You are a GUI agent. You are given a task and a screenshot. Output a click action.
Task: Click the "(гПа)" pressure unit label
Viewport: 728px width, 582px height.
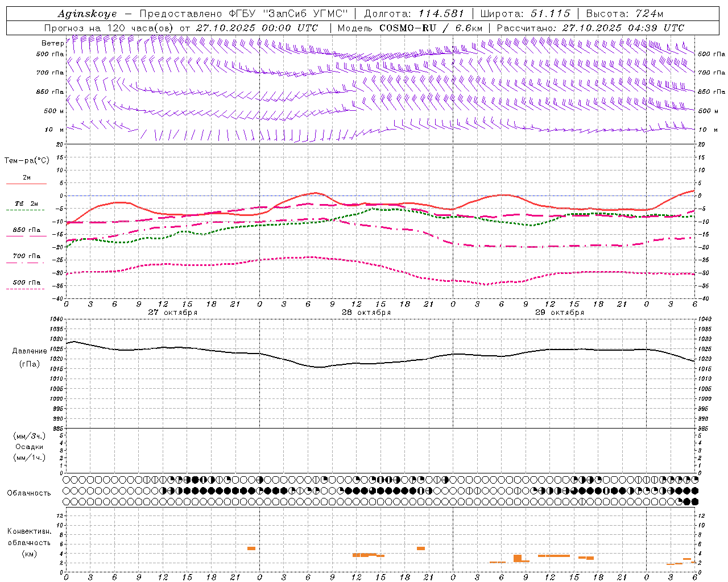click(x=29, y=364)
